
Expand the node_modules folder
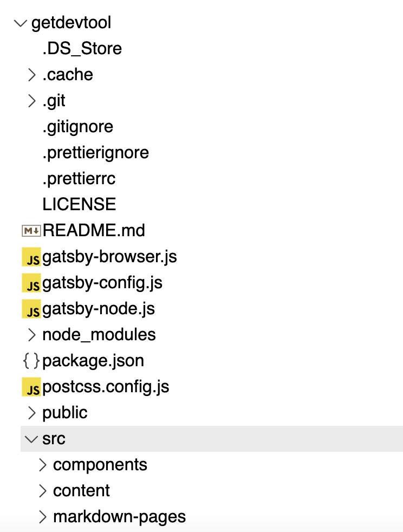31,334
